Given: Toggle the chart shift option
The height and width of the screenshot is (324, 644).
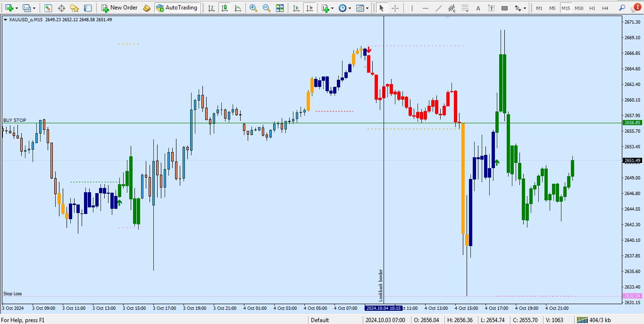Looking at the screenshot, I should coord(309,8).
